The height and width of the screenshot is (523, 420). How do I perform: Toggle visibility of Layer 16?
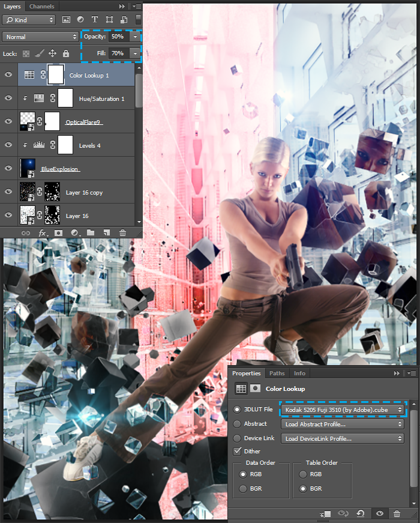click(8, 215)
